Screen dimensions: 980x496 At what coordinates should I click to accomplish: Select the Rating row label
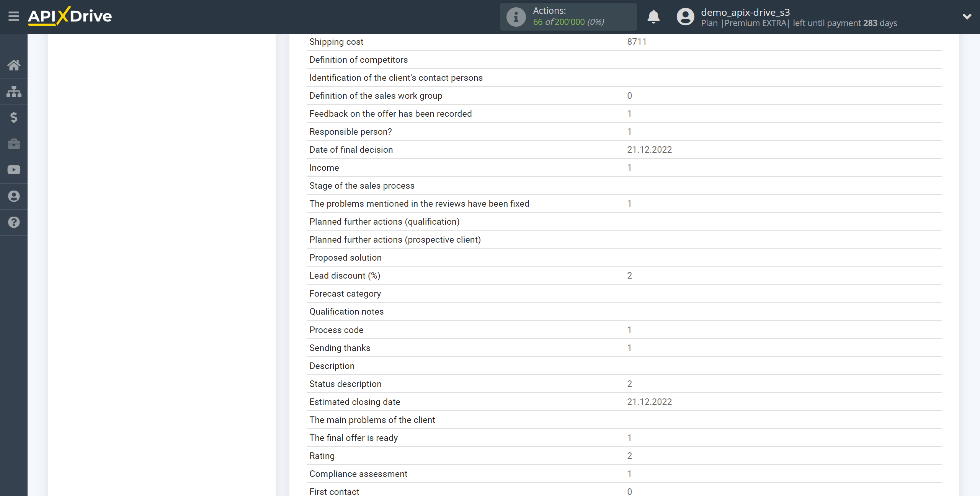click(322, 456)
